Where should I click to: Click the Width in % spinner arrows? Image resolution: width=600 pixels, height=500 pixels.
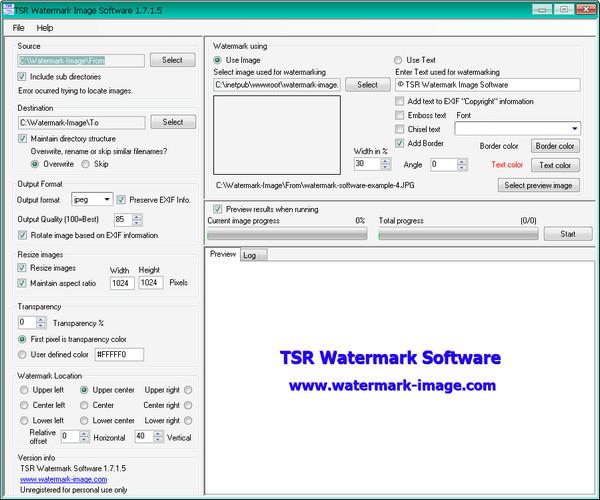click(x=385, y=164)
